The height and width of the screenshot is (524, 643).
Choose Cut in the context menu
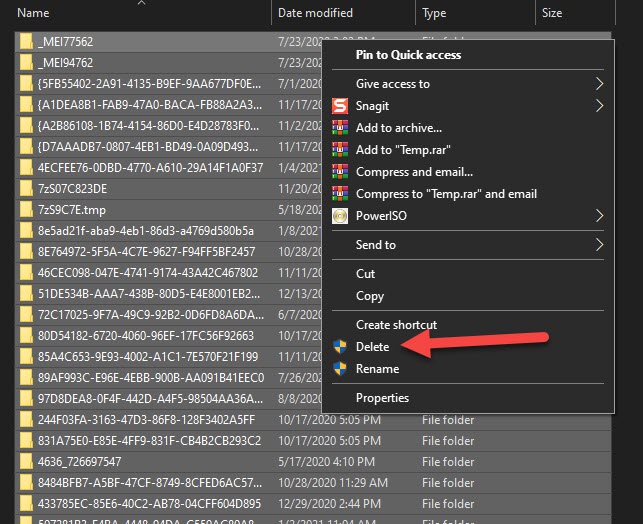tap(366, 274)
